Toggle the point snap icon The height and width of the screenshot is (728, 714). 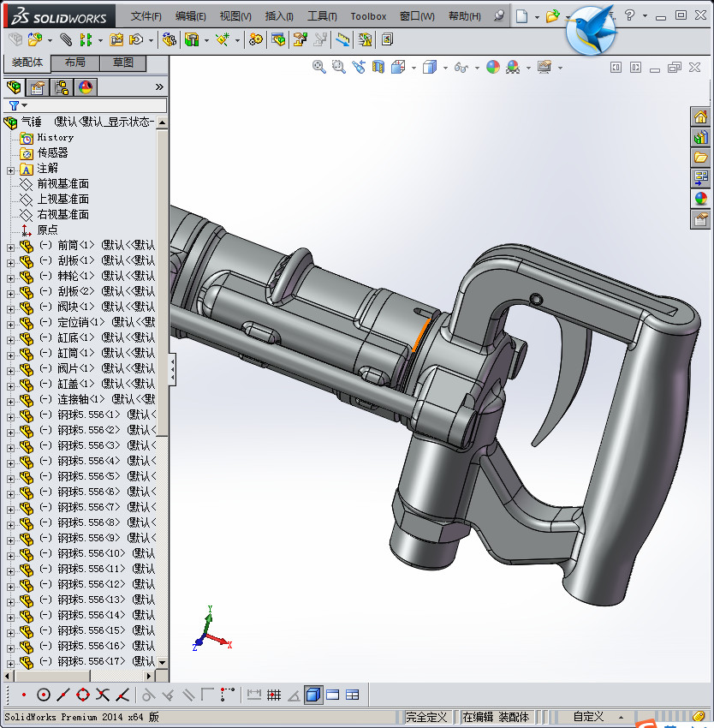[x=24, y=695]
